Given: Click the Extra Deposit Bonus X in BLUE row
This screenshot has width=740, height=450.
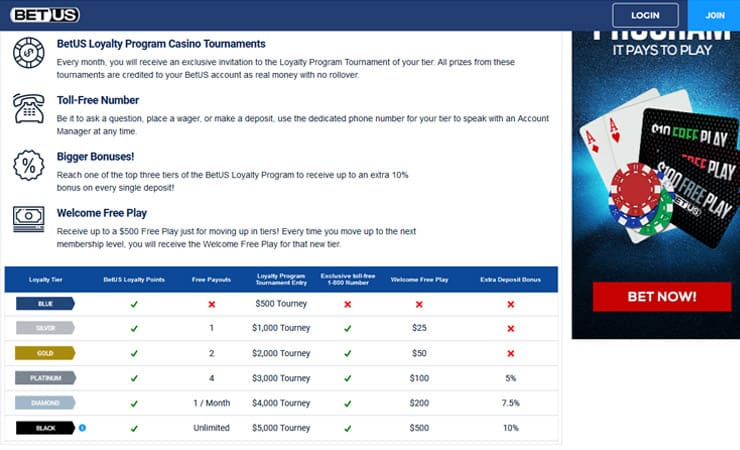Looking at the screenshot, I should 511,304.
